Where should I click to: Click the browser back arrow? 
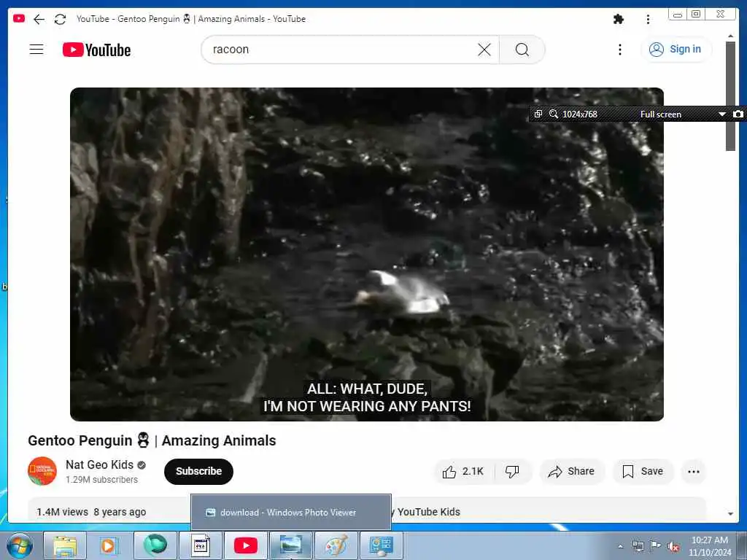pyautogui.click(x=39, y=19)
